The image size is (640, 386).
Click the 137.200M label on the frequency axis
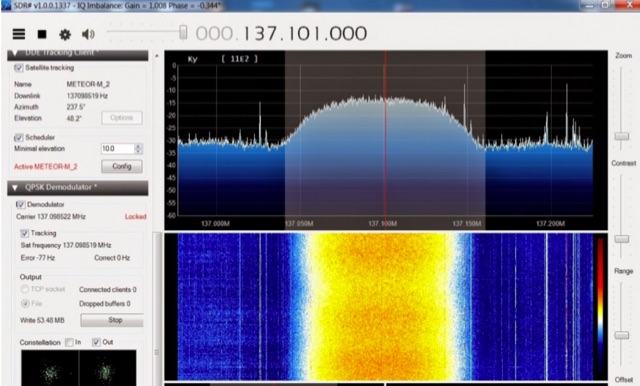click(551, 224)
